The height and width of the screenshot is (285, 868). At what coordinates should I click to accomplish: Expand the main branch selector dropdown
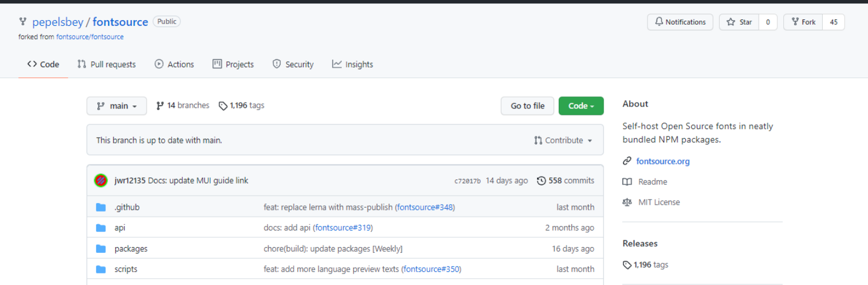click(x=117, y=106)
